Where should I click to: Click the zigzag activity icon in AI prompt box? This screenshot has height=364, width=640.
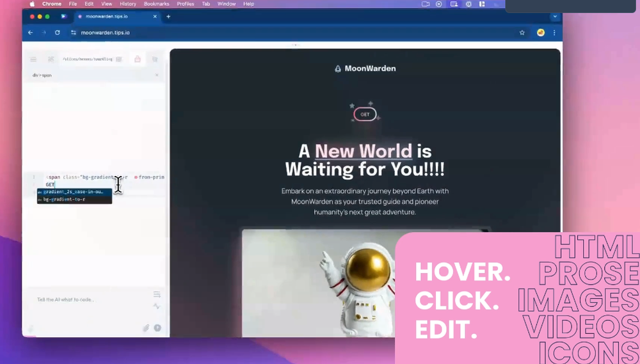tap(157, 306)
